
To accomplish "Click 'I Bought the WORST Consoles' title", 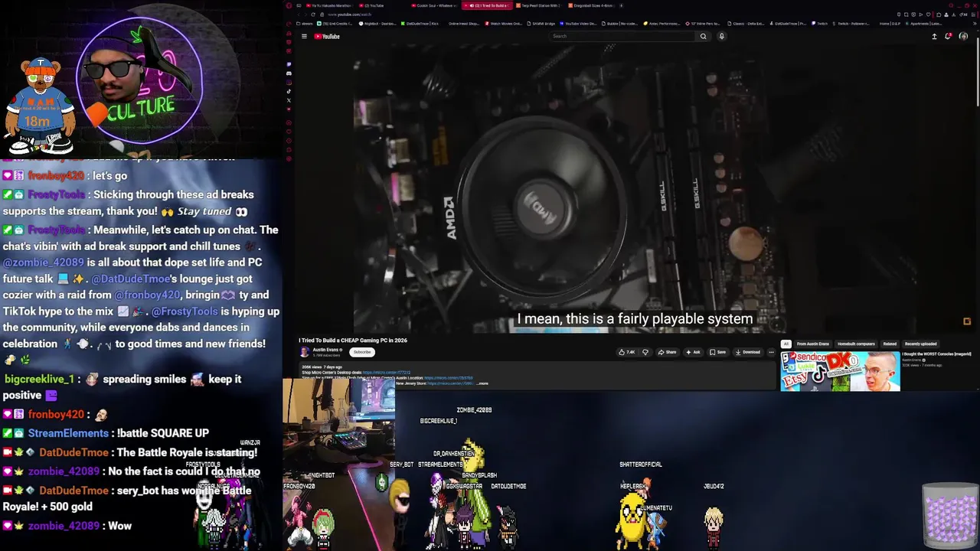I will [x=936, y=354].
